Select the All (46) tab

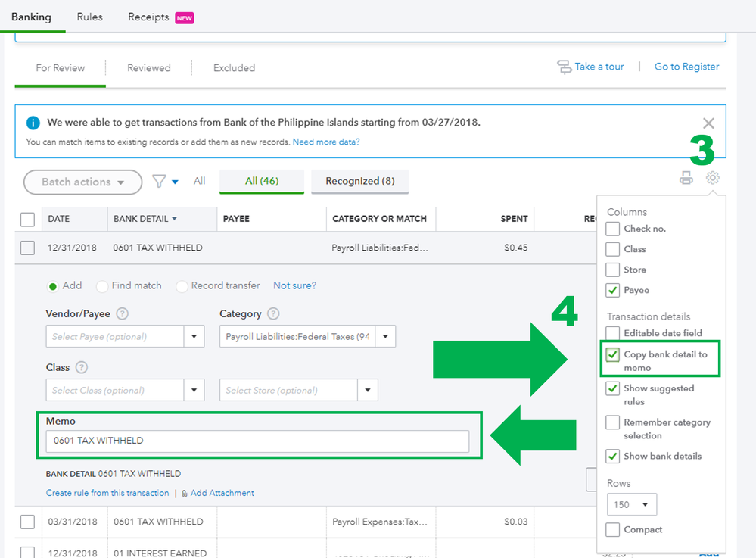(x=262, y=182)
